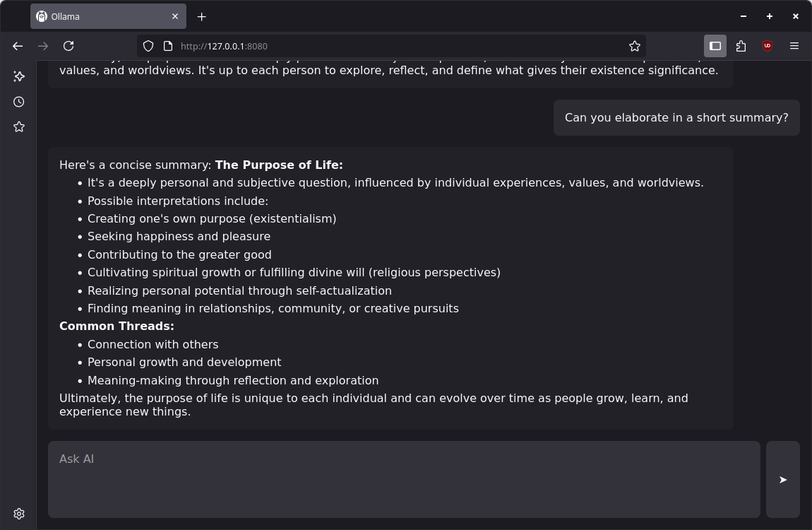The image size is (812, 530).
Task: Open settings gear at bottom of sidebar
Action: [x=19, y=514]
